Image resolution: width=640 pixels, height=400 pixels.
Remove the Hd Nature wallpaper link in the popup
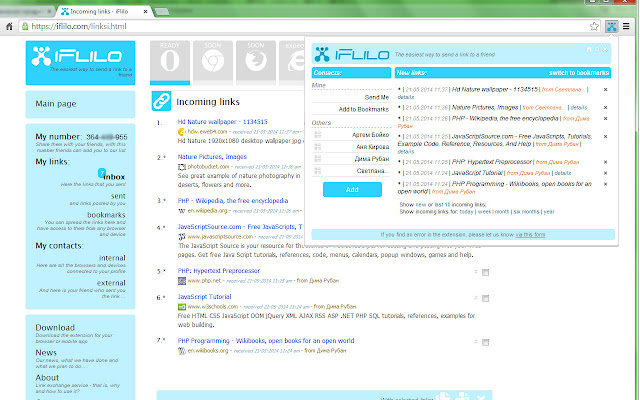pyautogui.click(x=605, y=89)
